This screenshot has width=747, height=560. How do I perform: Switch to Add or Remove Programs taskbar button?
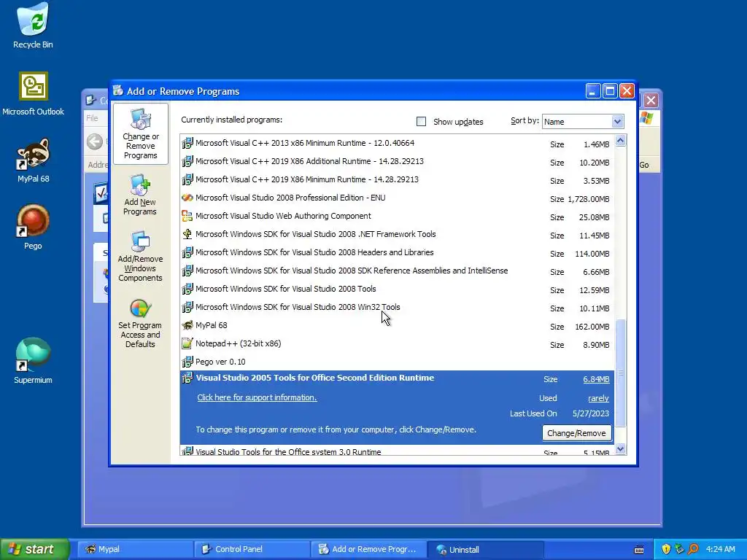pos(368,549)
